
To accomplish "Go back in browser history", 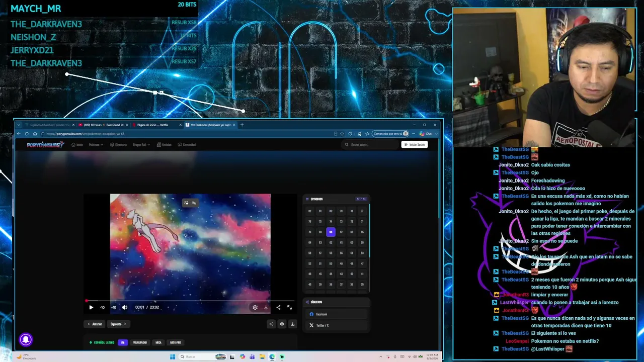I will coord(19,134).
